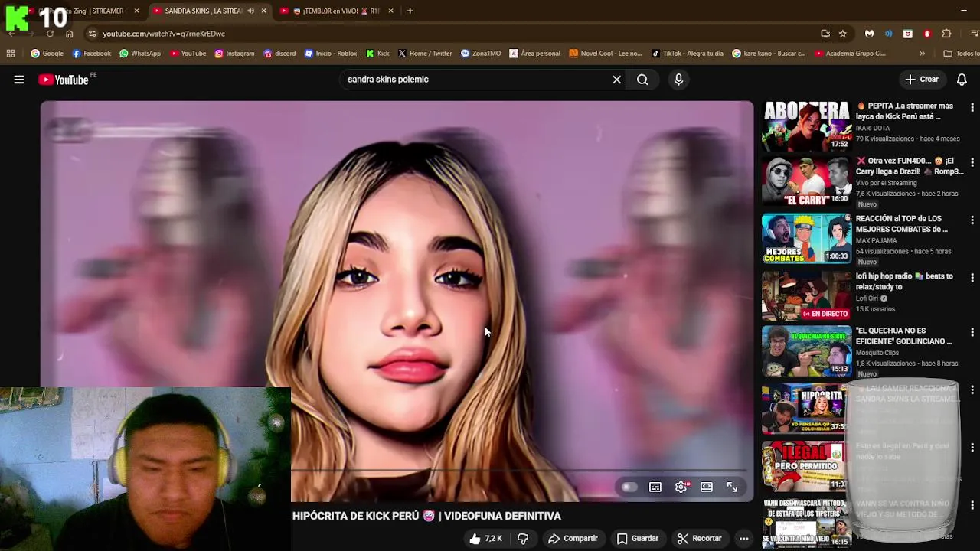Open the discord bookmark
The height and width of the screenshot is (551, 980).
[279, 54]
